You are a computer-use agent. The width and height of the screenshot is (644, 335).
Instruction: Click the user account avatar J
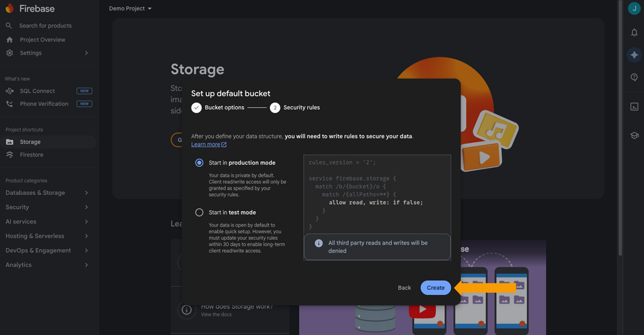tap(634, 8)
